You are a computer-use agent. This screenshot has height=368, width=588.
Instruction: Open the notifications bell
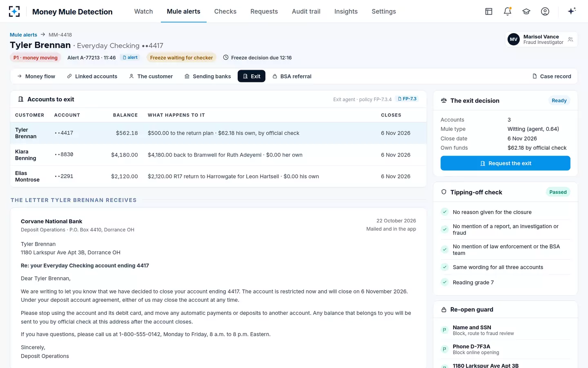pos(508,11)
